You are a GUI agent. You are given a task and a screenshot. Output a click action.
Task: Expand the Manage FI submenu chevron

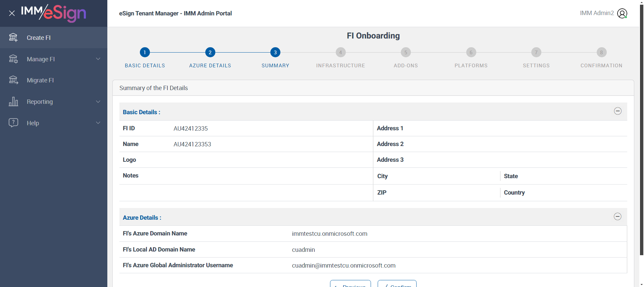pos(98,59)
